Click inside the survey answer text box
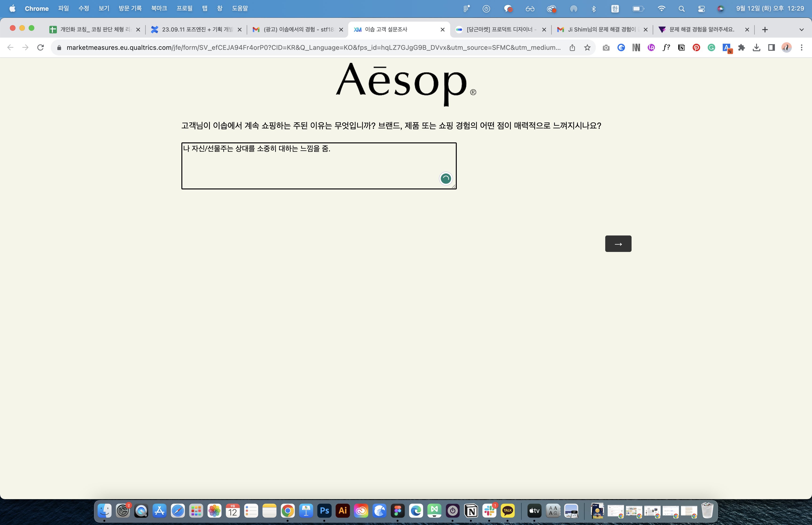 coord(307,167)
